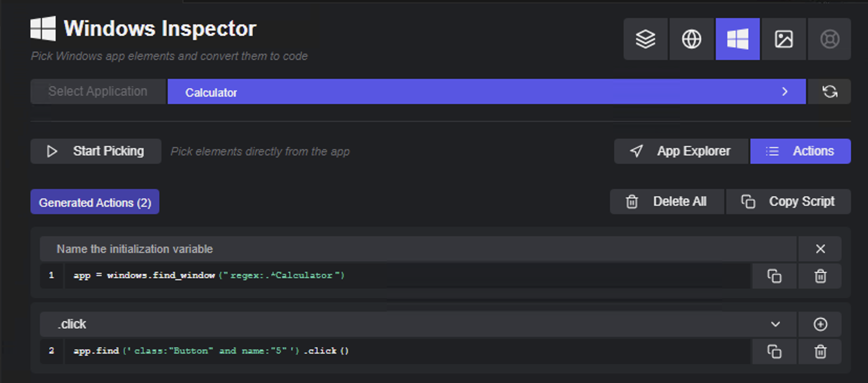Click the find_window code on line 1
Screen dimensions: 868x383
[x=209, y=275]
